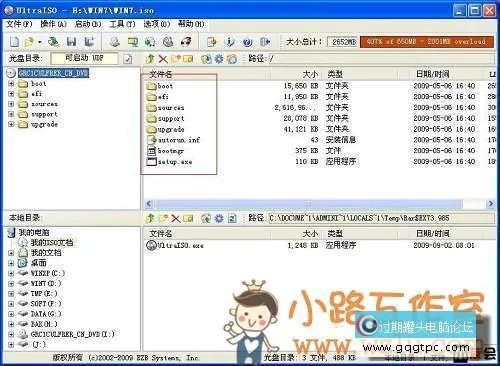This screenshot has height=366, width=500.
Task: Click New Folder icon in 光盘目录 toolbar
Action: click(x=175, y=59)
